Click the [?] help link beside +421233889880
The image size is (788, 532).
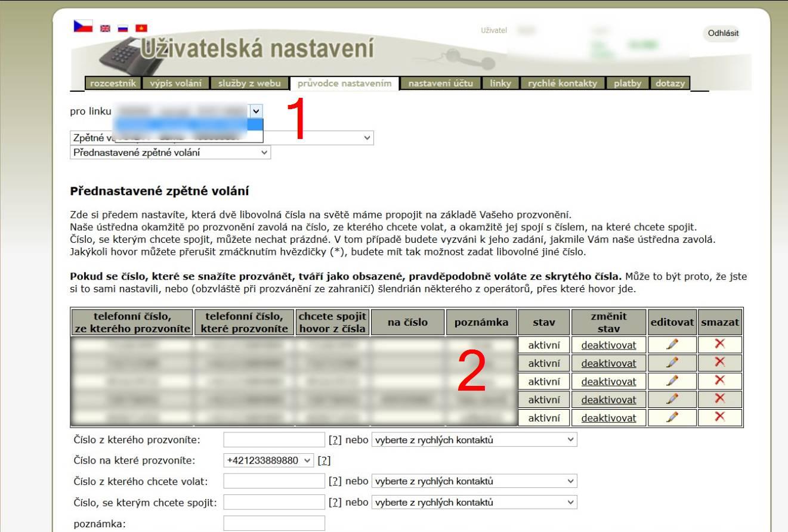point(324,460)
